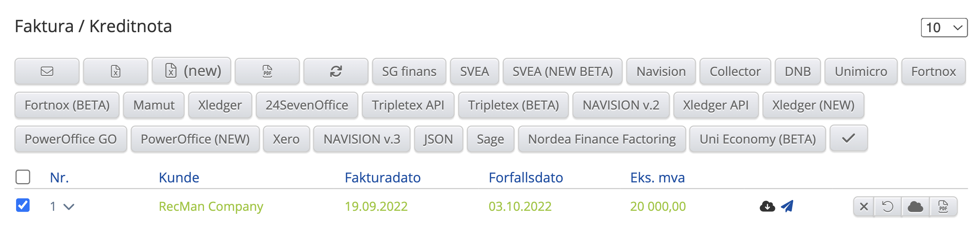Toggle the select-all checkbox in table header

[x=23, y=177]
